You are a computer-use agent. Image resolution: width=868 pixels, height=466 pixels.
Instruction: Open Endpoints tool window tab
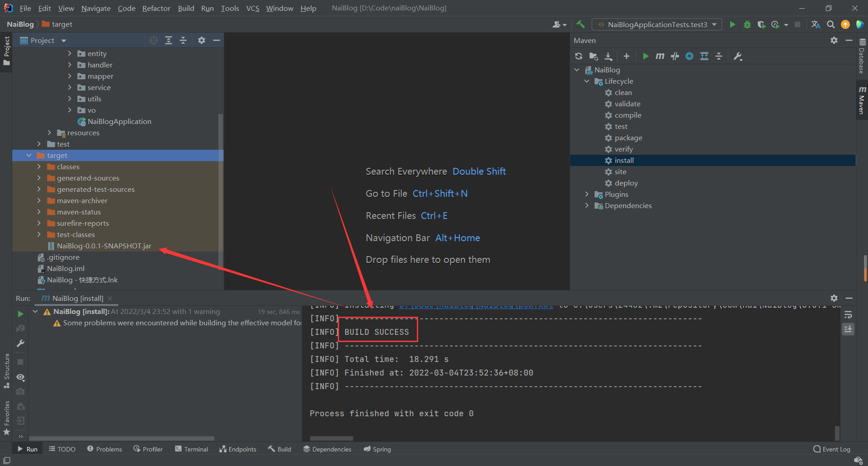click(x=238, y=449)
